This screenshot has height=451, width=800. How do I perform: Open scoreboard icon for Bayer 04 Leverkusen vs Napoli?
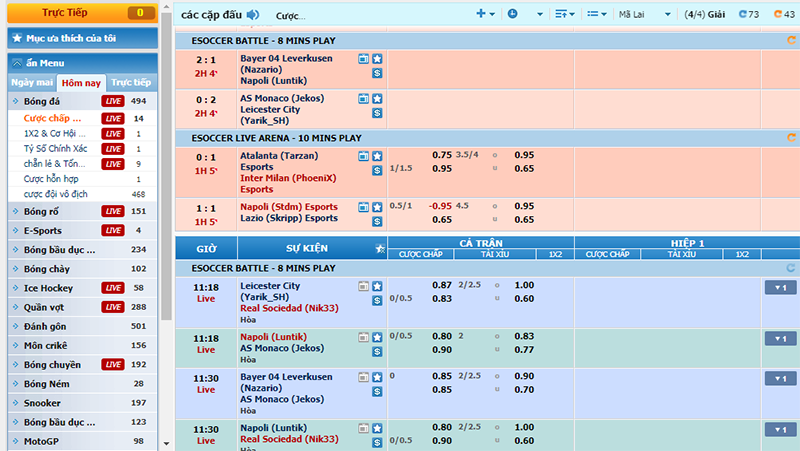pos(363,59)
